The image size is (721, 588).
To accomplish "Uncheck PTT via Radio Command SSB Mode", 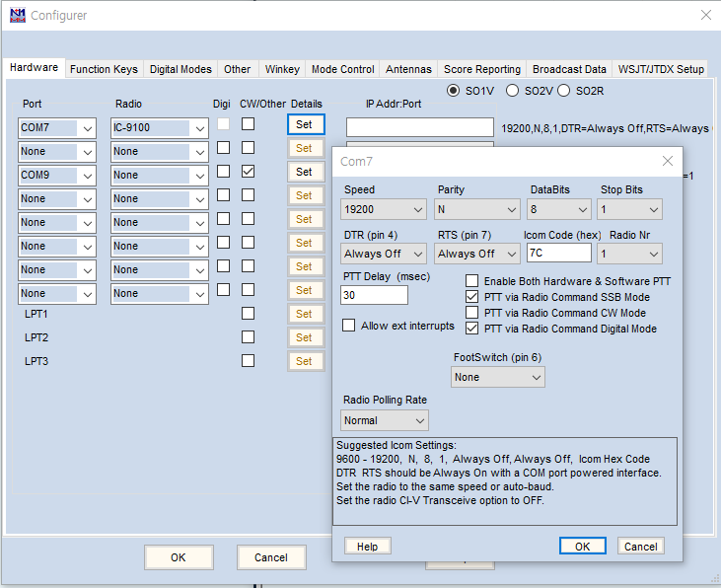I will 472,297.
